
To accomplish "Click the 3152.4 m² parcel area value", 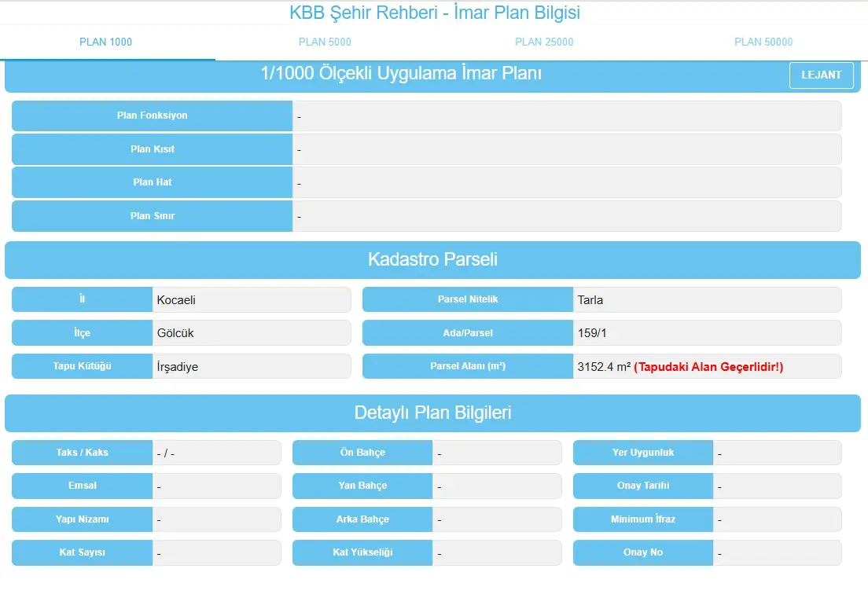I will click(x=604, y=367).
